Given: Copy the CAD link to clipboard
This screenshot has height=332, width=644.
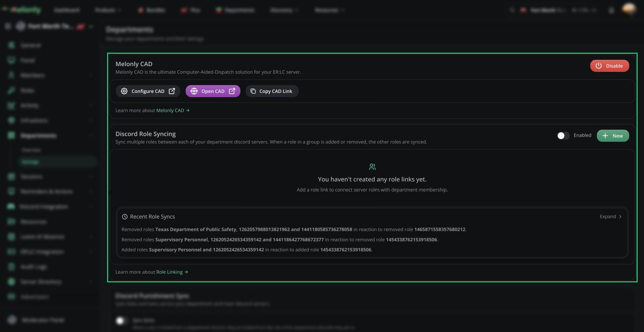Looking at the screenshot, I should click(272, 91).
